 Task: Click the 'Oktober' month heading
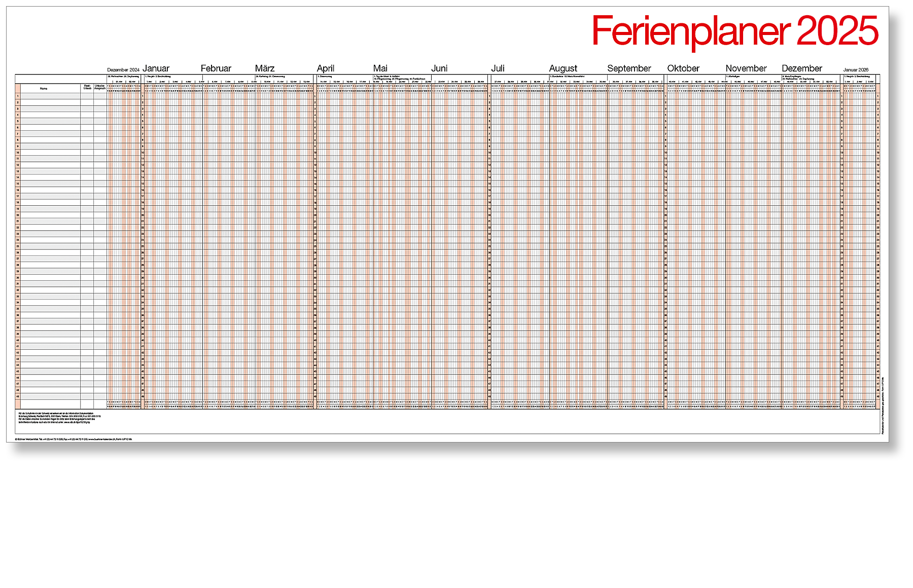(x=683, y=68)
